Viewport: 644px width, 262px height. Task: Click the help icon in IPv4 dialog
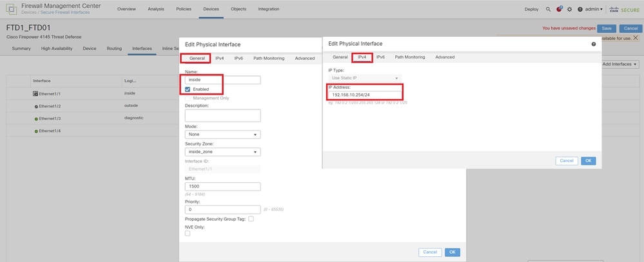coord(594,44)
